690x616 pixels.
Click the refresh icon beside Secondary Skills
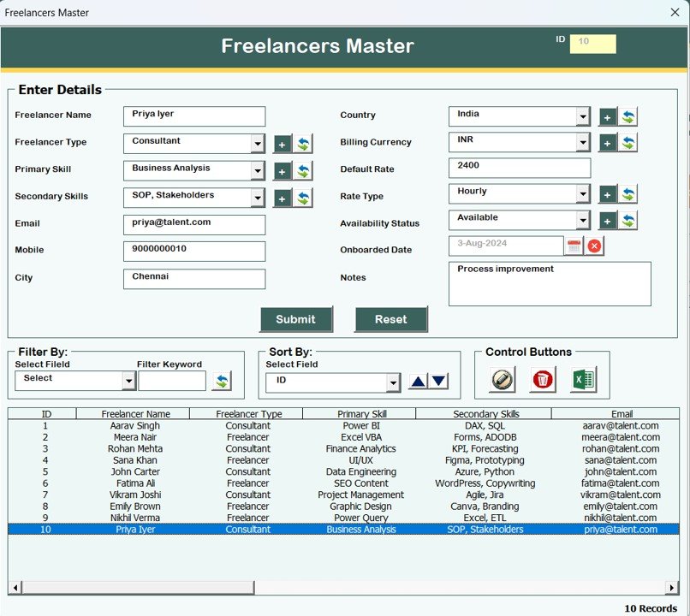point(304,197)
